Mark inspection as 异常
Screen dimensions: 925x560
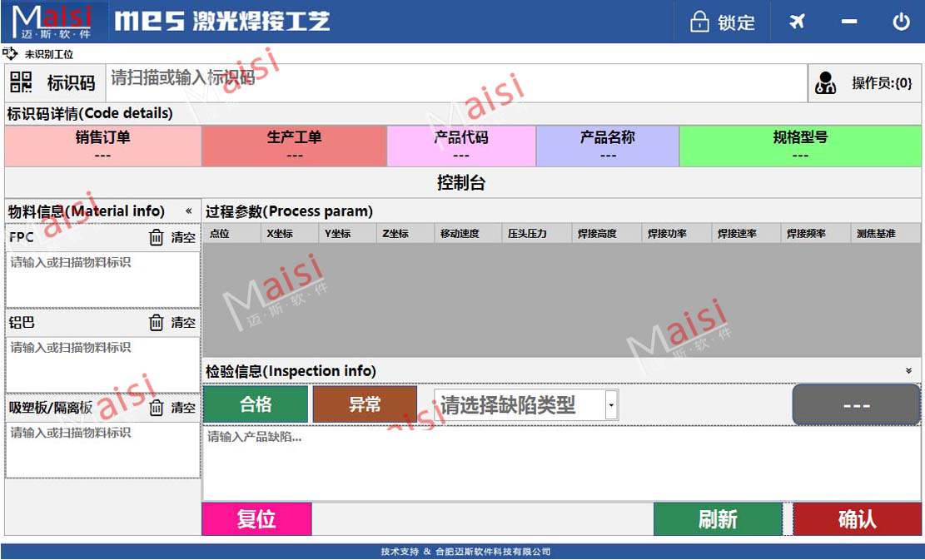pyautogui.click(x=365, y=404)
